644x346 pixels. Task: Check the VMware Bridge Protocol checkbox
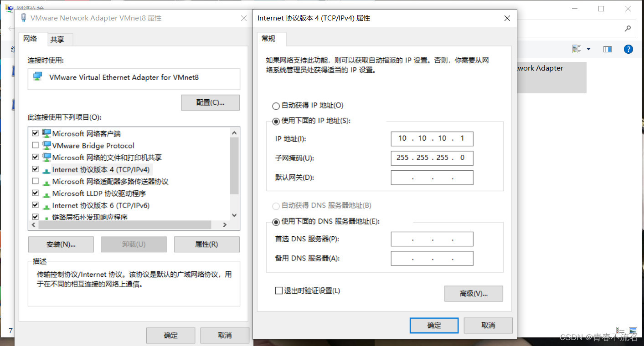tap(36, 145)
